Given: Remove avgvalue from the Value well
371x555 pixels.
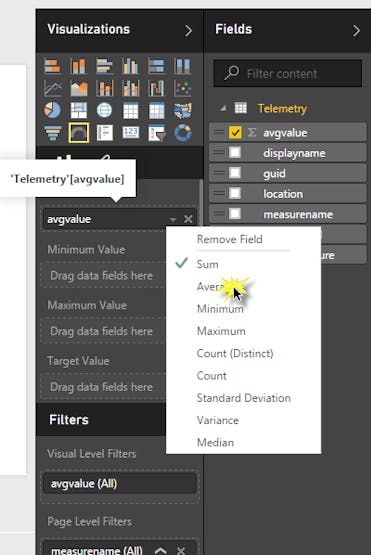Looking at the screenshot, I should [188, 219].
